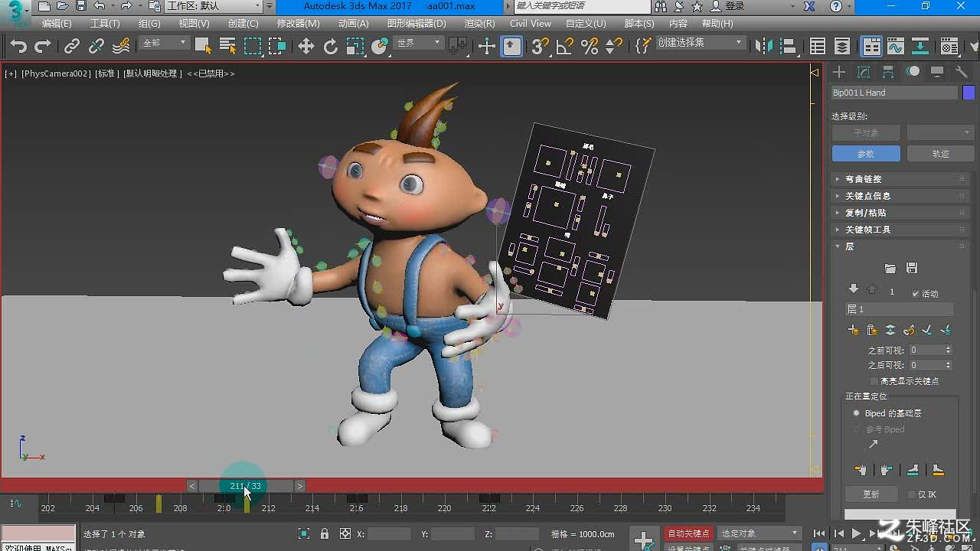The height and width of the screenshot is (551, 980).
Task: Activate Select and Rotate tool
Action: pyautogui.click(x=331, y=47)
